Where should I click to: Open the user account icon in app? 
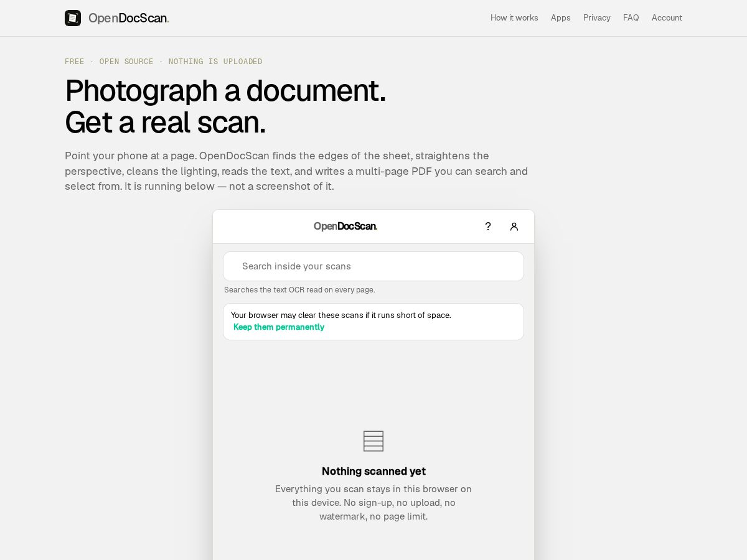pos(514,226)
